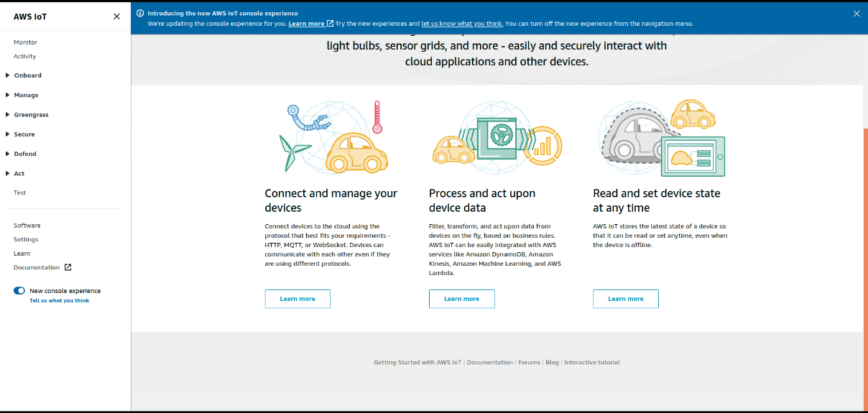Click the Secure label in sidebar
The image size is (868, 413).
[24, 134]
